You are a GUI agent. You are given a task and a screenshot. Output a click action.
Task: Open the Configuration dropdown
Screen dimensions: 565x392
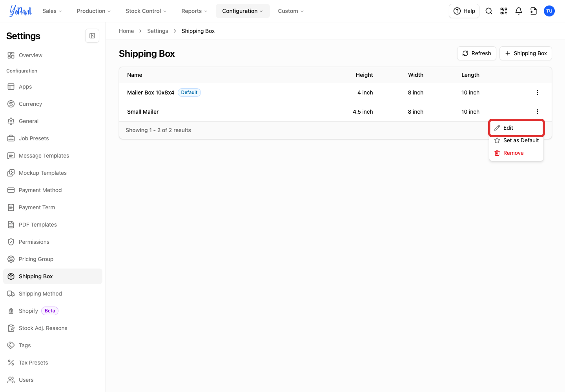(243, 11)
